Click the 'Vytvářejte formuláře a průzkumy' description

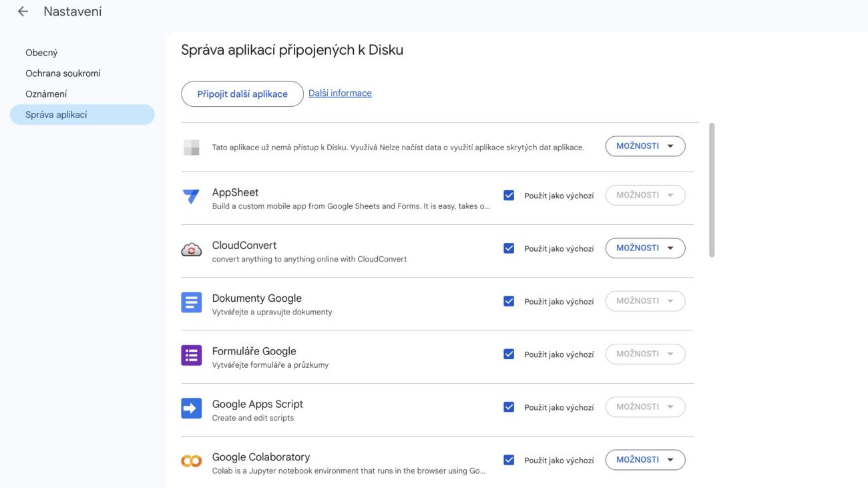(270, 365)
